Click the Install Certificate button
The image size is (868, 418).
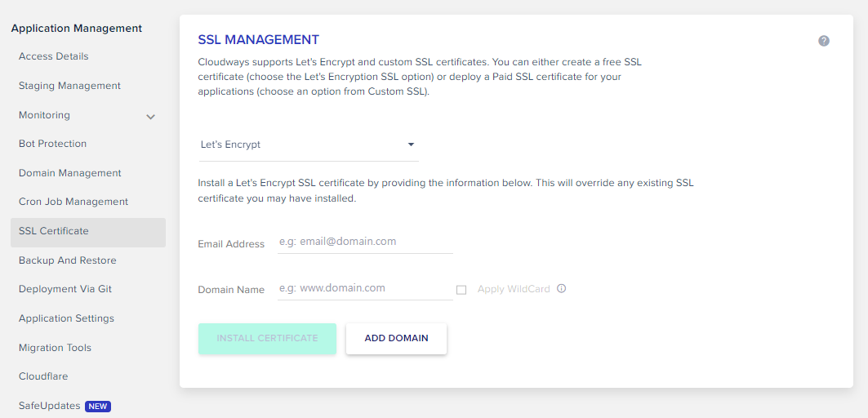coord(267,338)
